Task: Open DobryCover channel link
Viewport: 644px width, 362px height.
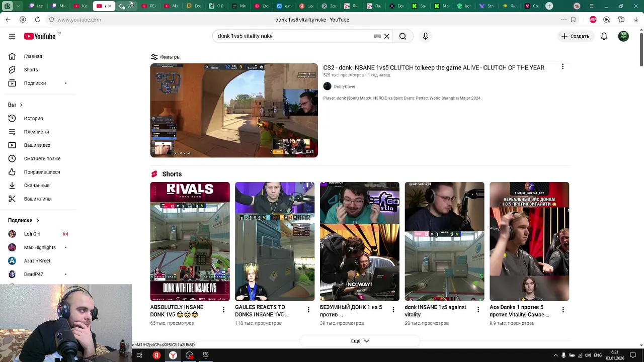Action: point(344,86)
